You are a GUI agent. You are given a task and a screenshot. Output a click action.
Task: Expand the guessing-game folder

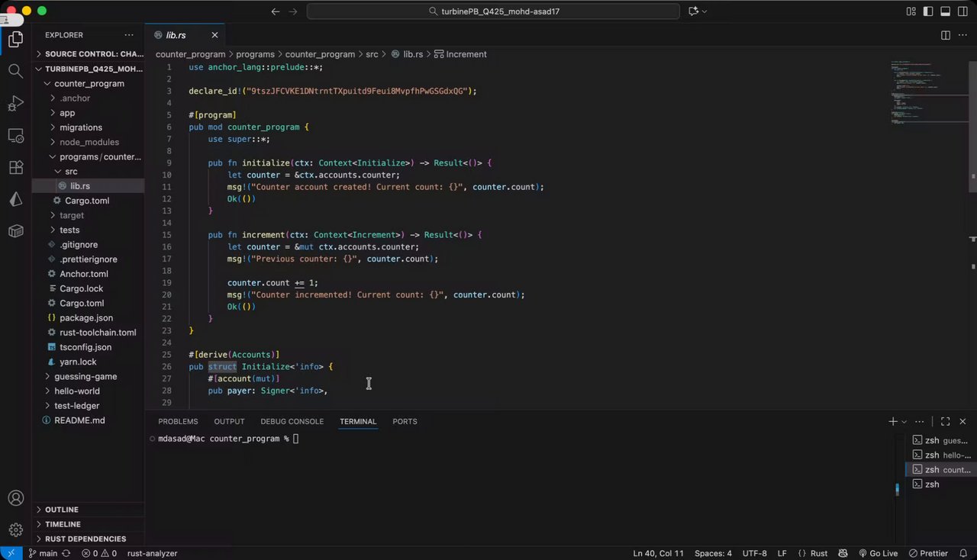85,377
